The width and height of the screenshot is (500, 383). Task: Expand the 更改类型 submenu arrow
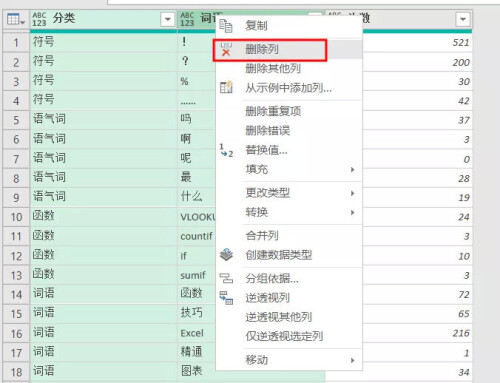352,193
